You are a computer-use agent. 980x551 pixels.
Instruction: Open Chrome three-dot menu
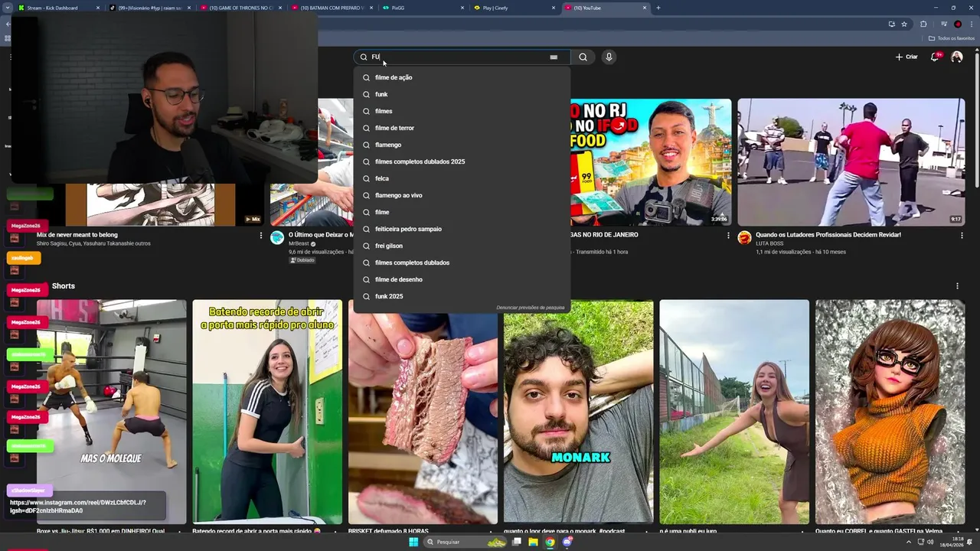972,24
